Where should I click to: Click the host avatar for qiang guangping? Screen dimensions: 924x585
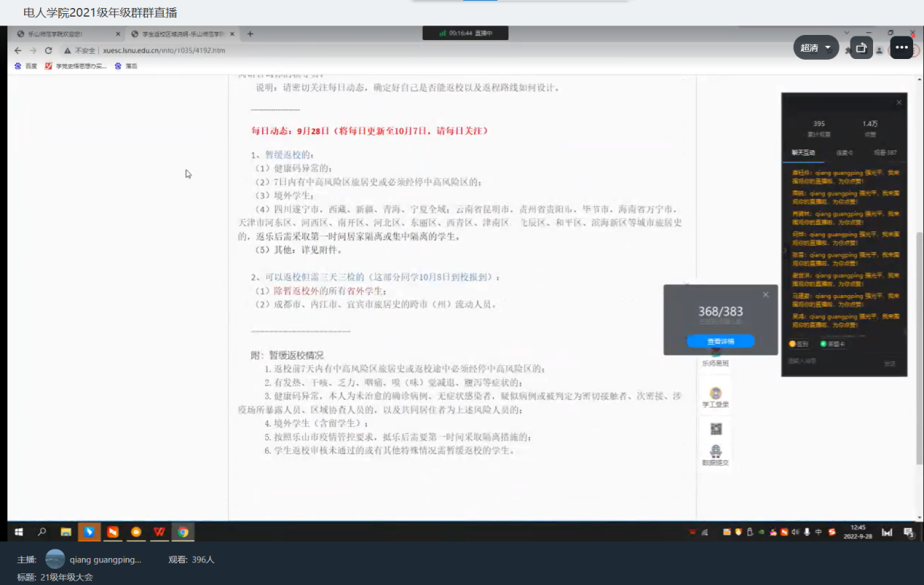(x=55, y=560)
